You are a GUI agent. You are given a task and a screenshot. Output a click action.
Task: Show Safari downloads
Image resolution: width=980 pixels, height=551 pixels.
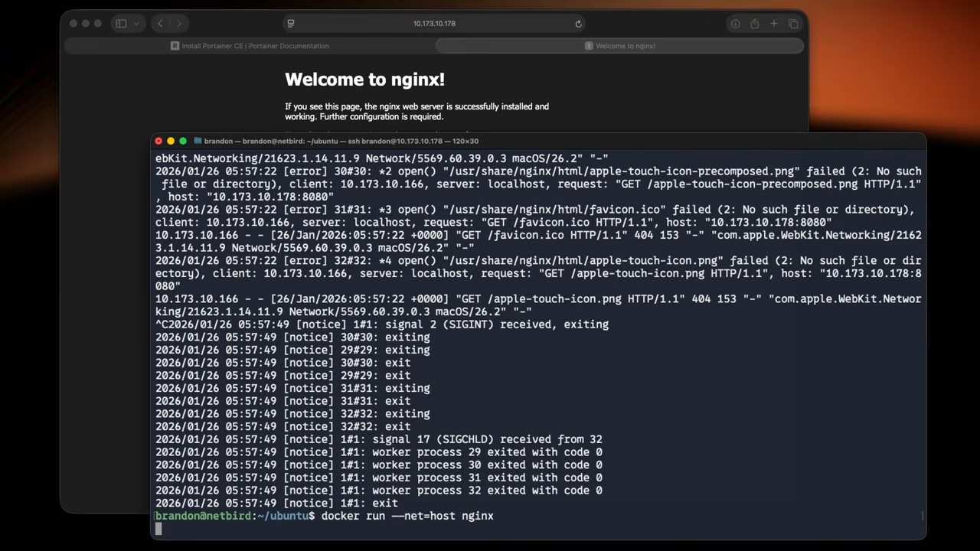[735, 24]
